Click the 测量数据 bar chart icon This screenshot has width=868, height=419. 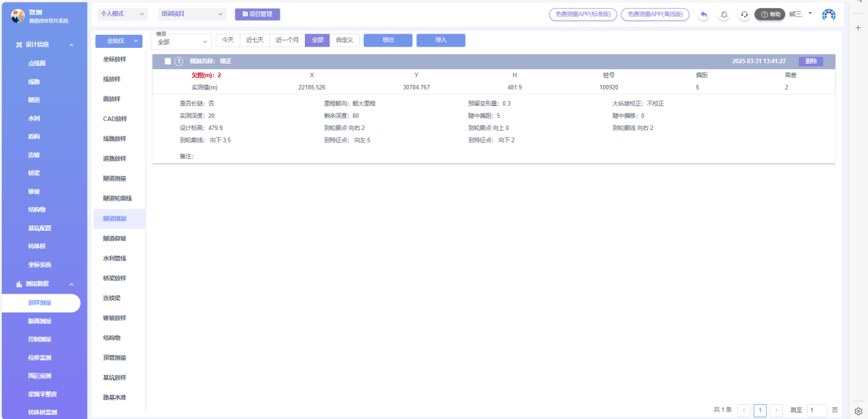click(x=19, y=283)
